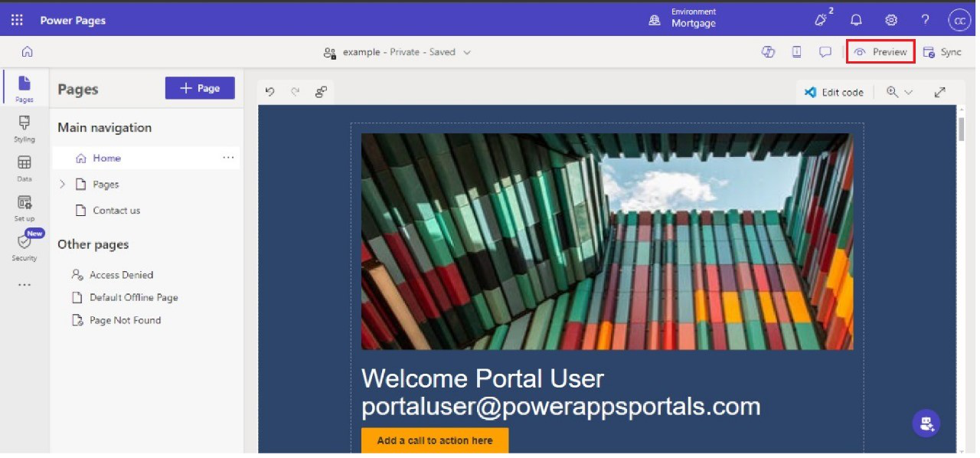Open the Data workspace
Viewport: 980px width, 458px height.
(24, 168)
